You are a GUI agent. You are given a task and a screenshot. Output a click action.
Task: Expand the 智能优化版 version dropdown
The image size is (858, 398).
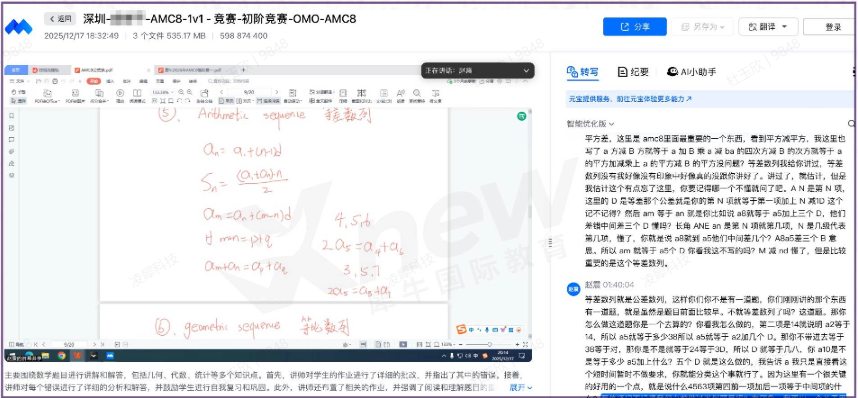(591, 124)
